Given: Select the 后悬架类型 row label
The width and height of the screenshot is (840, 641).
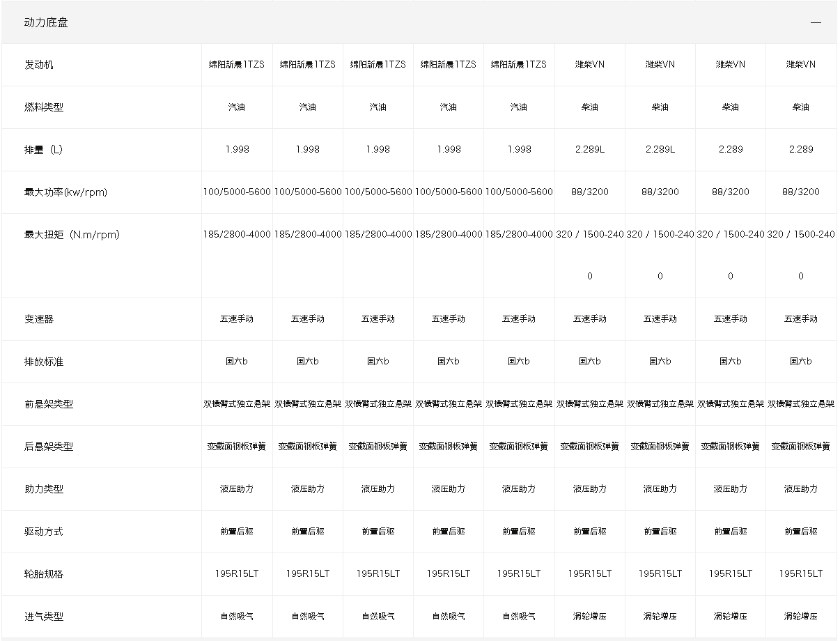Looking at the screenshot, I should pos(48,447).
